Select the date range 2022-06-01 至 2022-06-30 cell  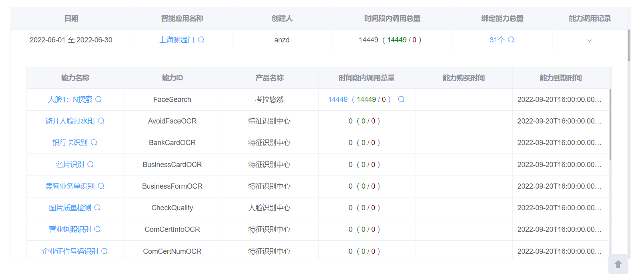click(71, 40)
